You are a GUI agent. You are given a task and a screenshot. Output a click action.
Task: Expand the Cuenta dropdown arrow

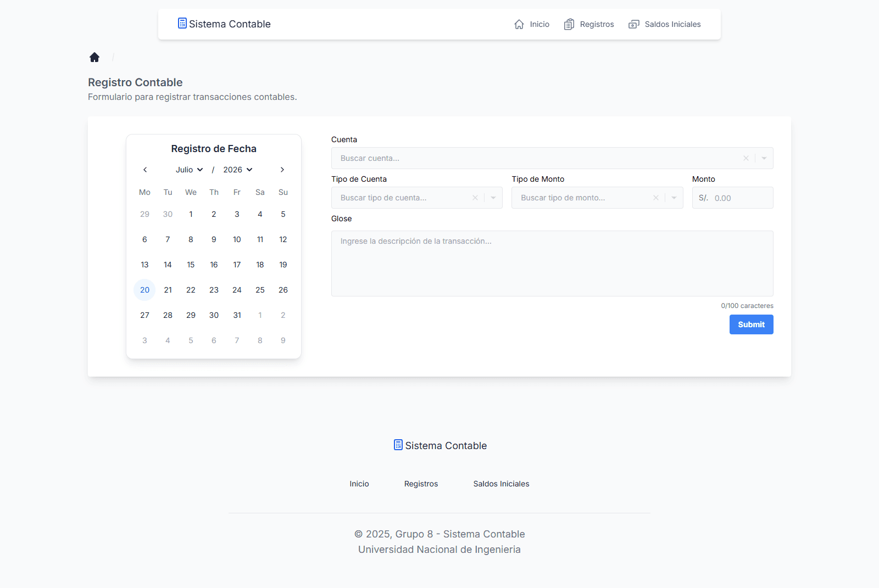pyautogui.click(x=764, y=158)
